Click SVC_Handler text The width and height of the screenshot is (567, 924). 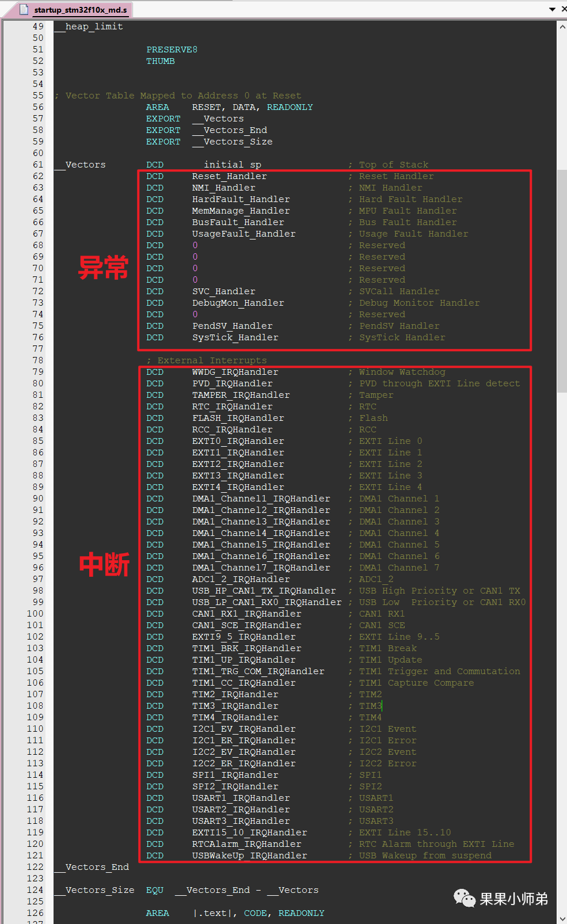[x=223, y=291]
